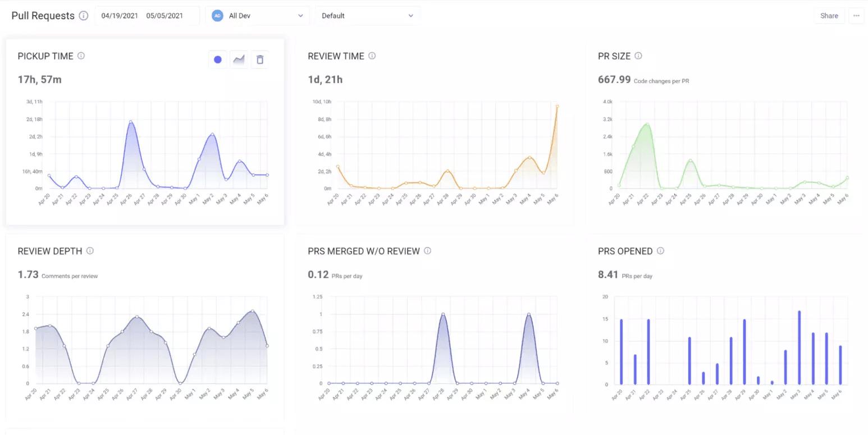Open the All Dev dropdown
Image resolution: width=868 pixels, height=435 pixels.
[258, 16]
